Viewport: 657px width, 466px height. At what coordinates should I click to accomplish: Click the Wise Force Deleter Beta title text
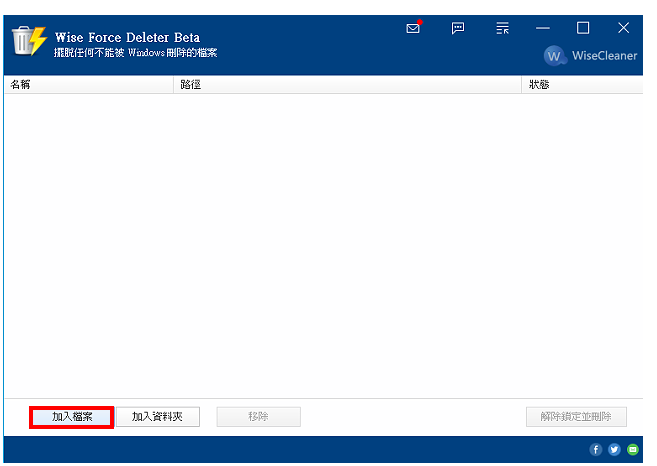pos(127,37)
